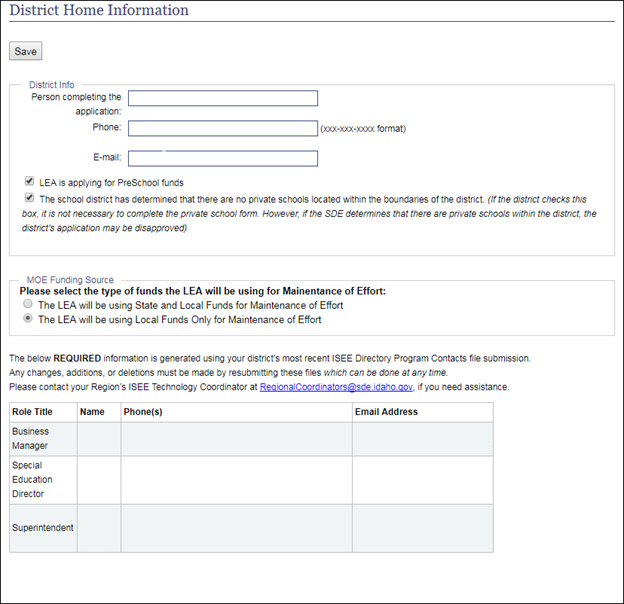Click the Special Education Director name cell
Viewport: 624px width, 604px height.
tap(99, 480)
